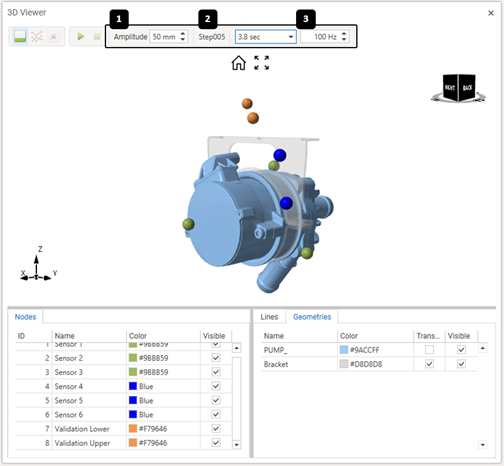Select the Validation Lower row name
Image resolution: width=504 pixels, height=466 pixels.
[x=82, y=429]
